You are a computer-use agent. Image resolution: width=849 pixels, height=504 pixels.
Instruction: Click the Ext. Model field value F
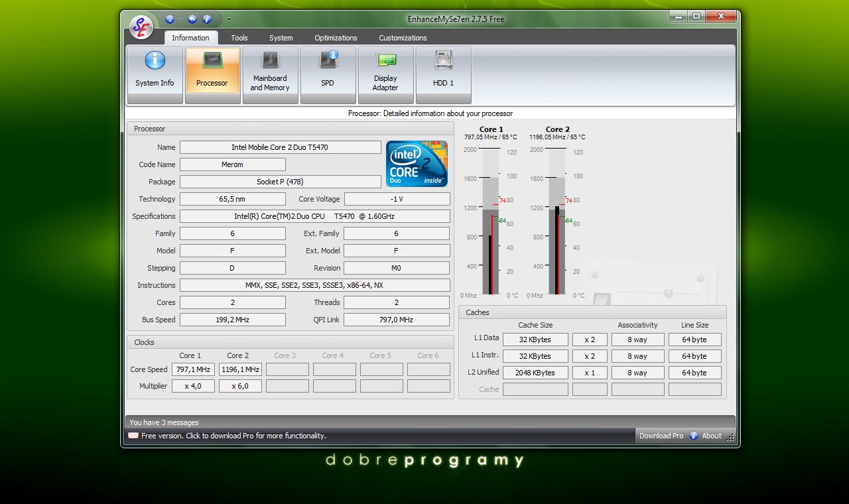tap(397, 251)
